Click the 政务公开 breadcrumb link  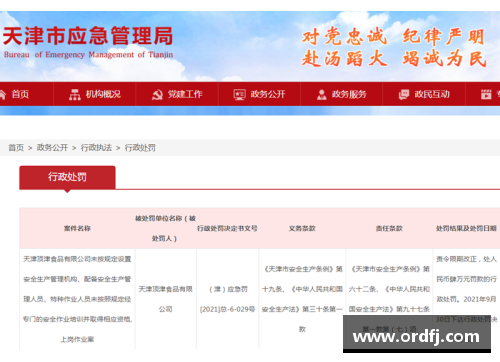tap(52, 148)
